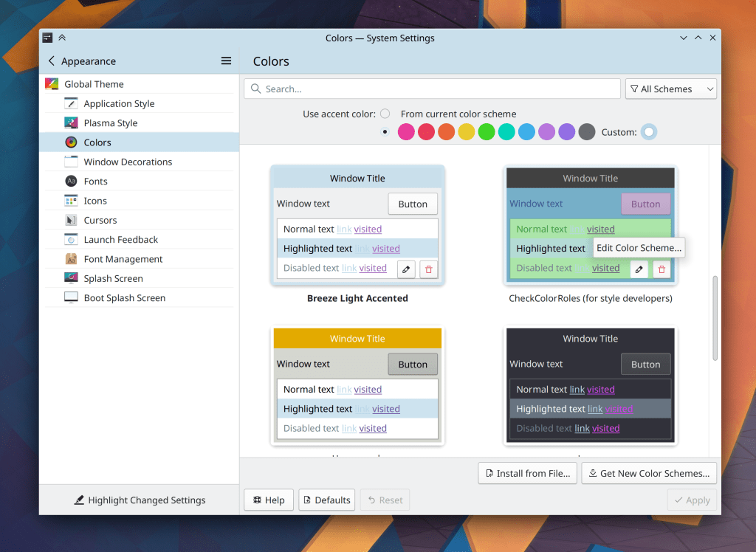Open Splash Screen settings from sidebar icon
The width and height of the screenshot is (756, 552).
pyautogui.click(x=72, y=279)
